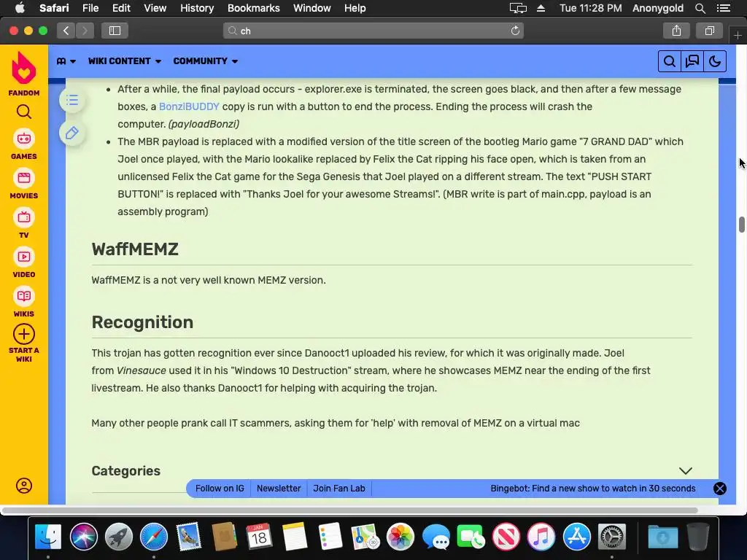Click the vertical page scrollbar thumb
Viewport: 747px width, 560px height.
pyautogui.click(x=742, y=225)
